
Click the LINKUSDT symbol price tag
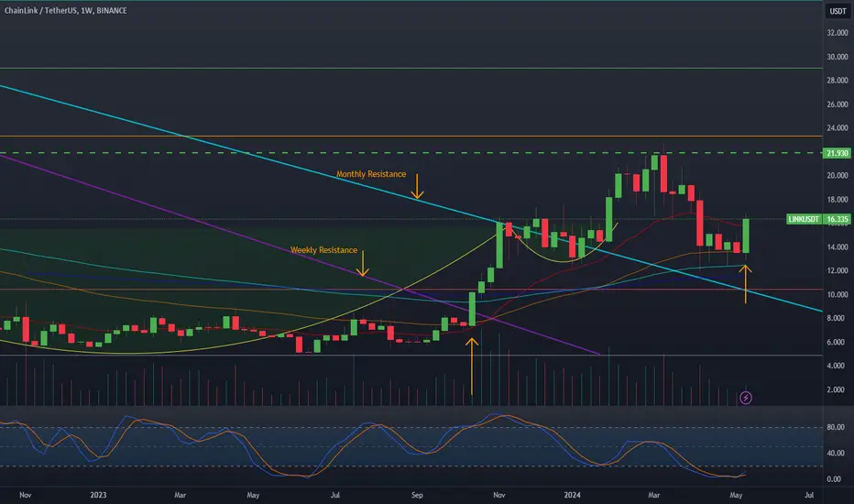click(x=804, y=219)
